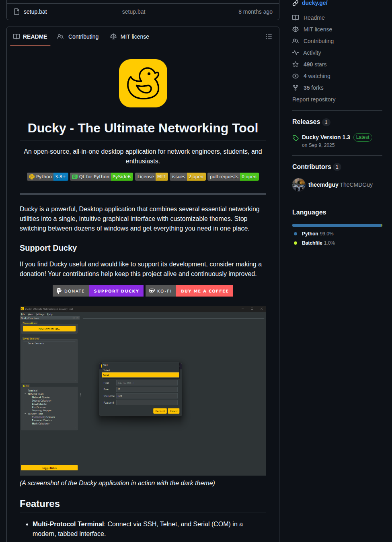Image resolution: width=392 pixels, height=542 pixels.
Task: Open the MIT license sidebar link
Action: pyautogui.click(x=318, y=29)
